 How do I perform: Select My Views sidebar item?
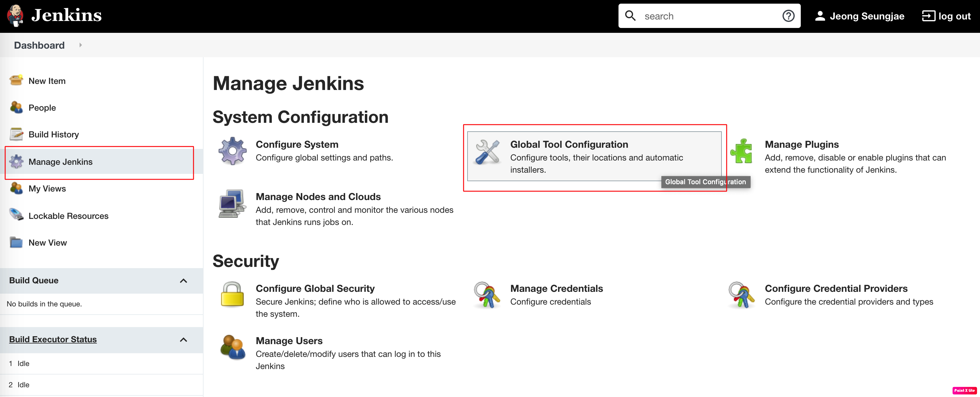(x=46, y=188)
